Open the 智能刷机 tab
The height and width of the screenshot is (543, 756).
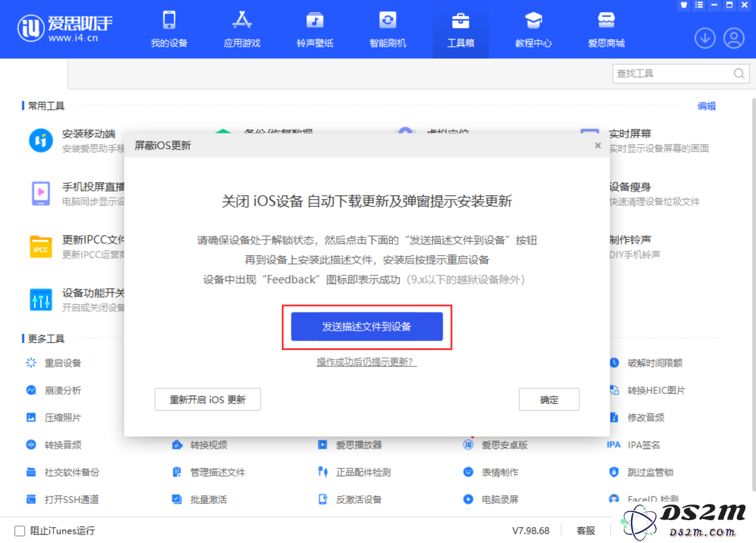point(388,29)
